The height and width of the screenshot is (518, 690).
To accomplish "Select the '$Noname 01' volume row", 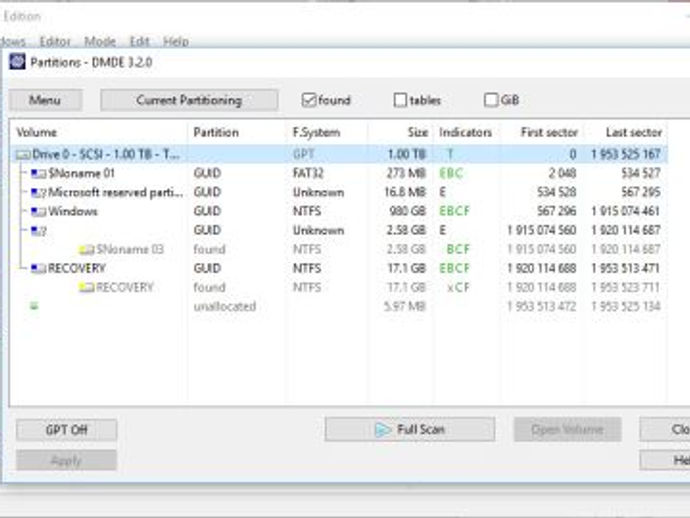I will (x=339, y=173).
